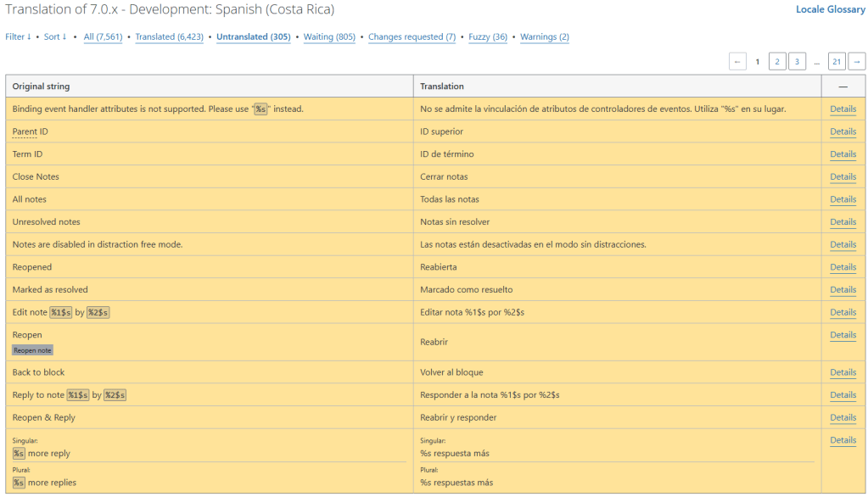This screenshot has height=497, width=868.
Task: Click the dash column header icon
Action: click(x=843, y=87)
